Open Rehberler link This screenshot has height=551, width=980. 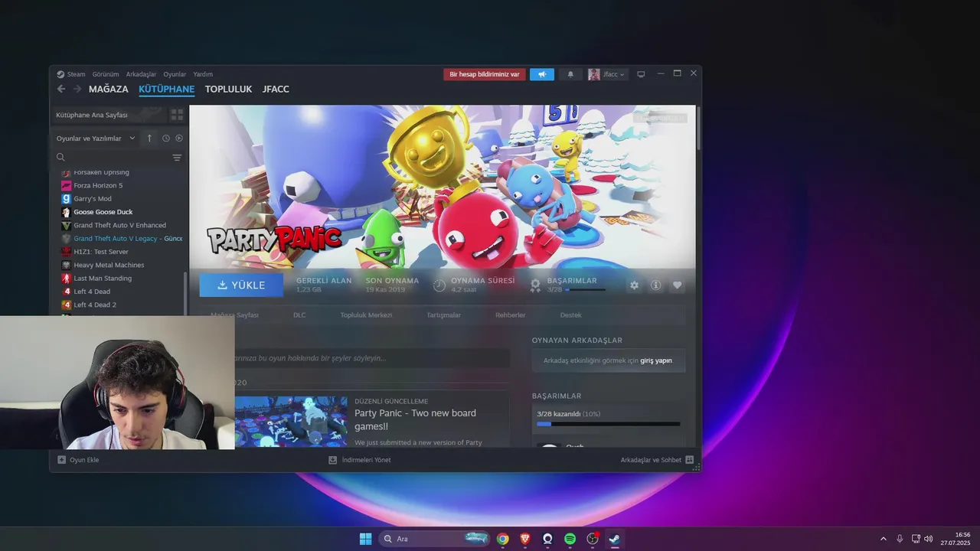511,315
